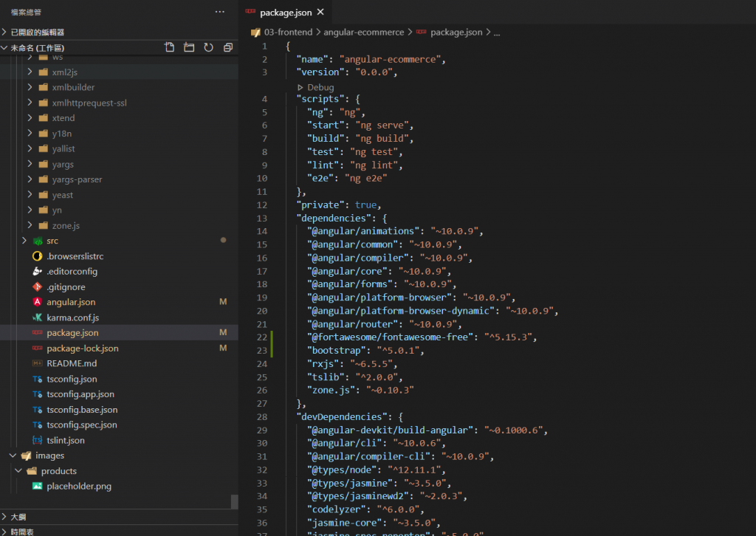Image resolution: width=756 pixels, height=536 pixels.
Task: Expand the yargs-parser folder
Action: tap(30, 179)
